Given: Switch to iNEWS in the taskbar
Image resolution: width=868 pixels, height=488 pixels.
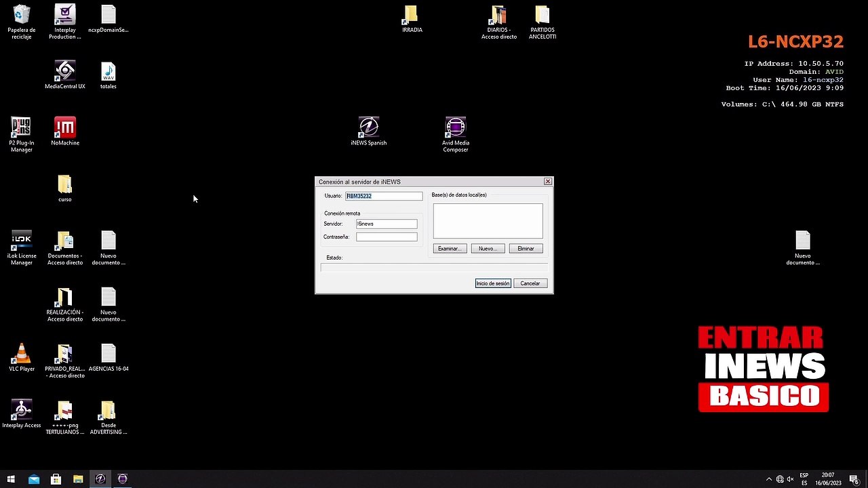Looking at the screenshot, I should point(100,479).
